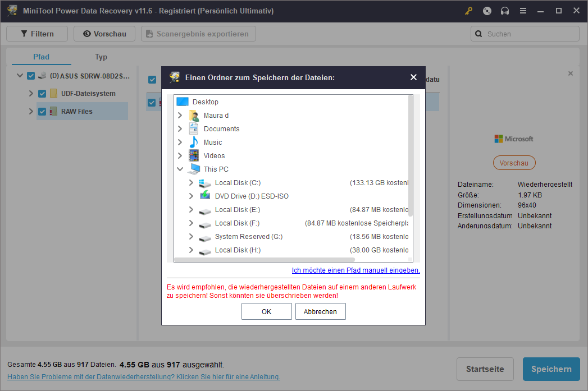Toggle the RAW Files checkbox
The width and height of the screenshot is (588, 391).
42,112
